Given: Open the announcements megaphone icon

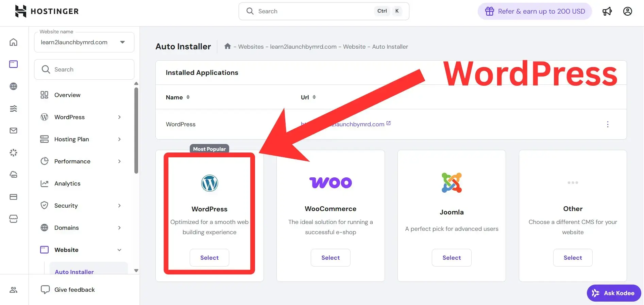Looking at the screenshot, I should (x=607, y=11).
